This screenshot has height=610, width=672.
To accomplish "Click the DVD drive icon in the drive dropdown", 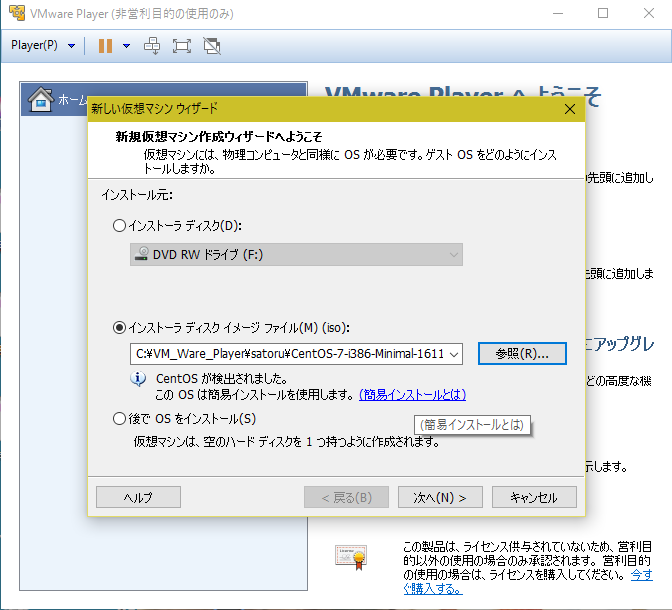I will [142, 254].
